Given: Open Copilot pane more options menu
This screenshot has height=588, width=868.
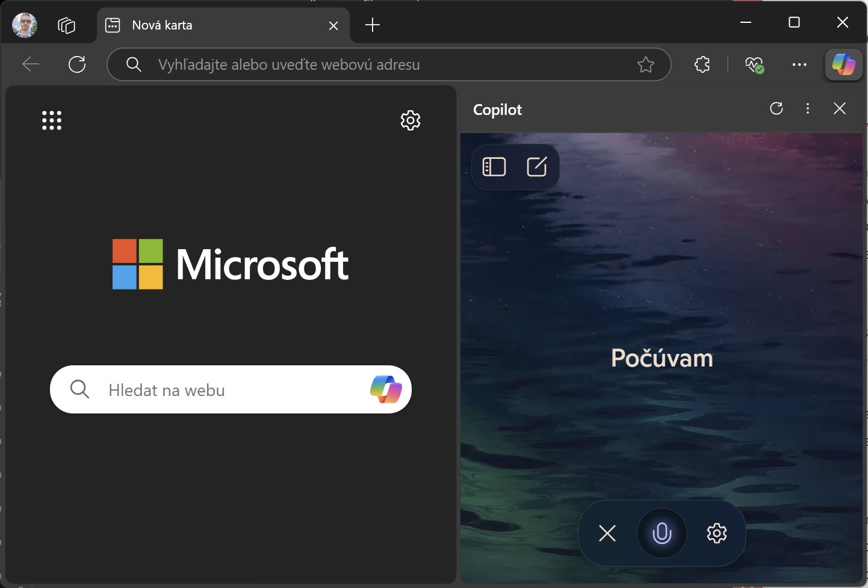Looking at the screenshot, I should 808,108.
